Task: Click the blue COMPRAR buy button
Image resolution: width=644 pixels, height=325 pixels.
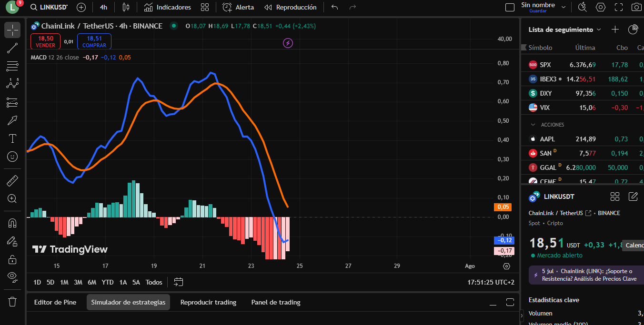Action: [x=94, y=41]
